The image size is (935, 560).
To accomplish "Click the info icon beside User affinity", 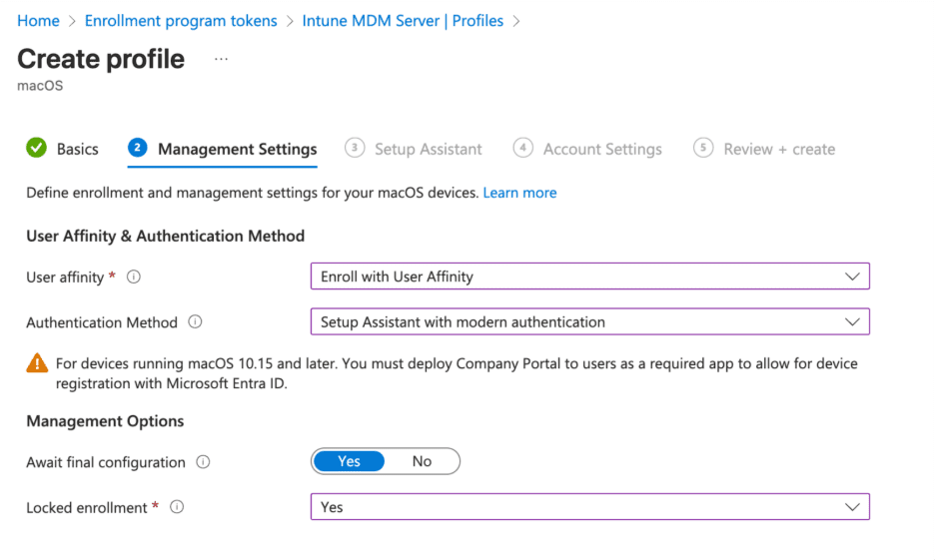I will [x=134, y=278].
